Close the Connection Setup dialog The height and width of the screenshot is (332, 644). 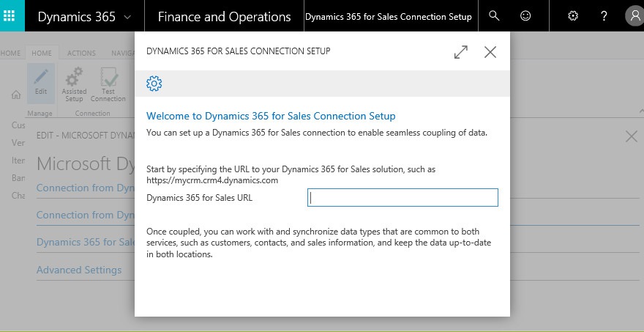490,52
